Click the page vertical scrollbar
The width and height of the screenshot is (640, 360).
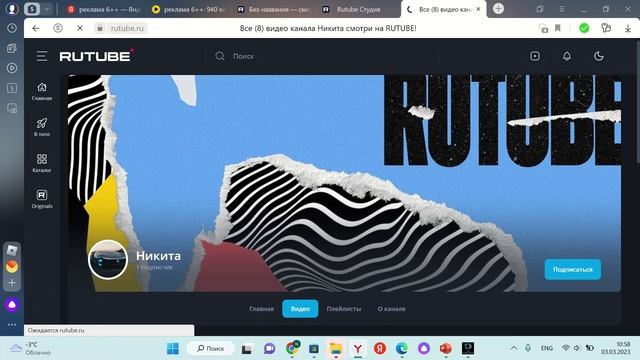click(x=638, y=103)
